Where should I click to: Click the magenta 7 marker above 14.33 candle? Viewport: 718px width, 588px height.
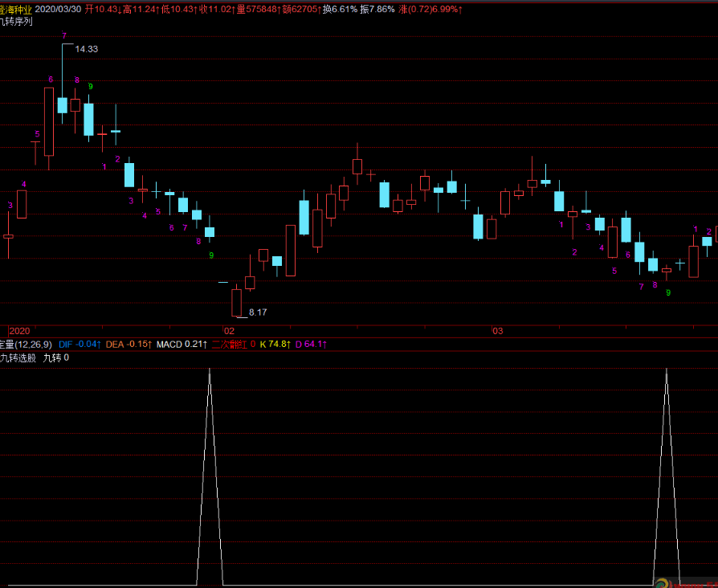click(64, 35)
